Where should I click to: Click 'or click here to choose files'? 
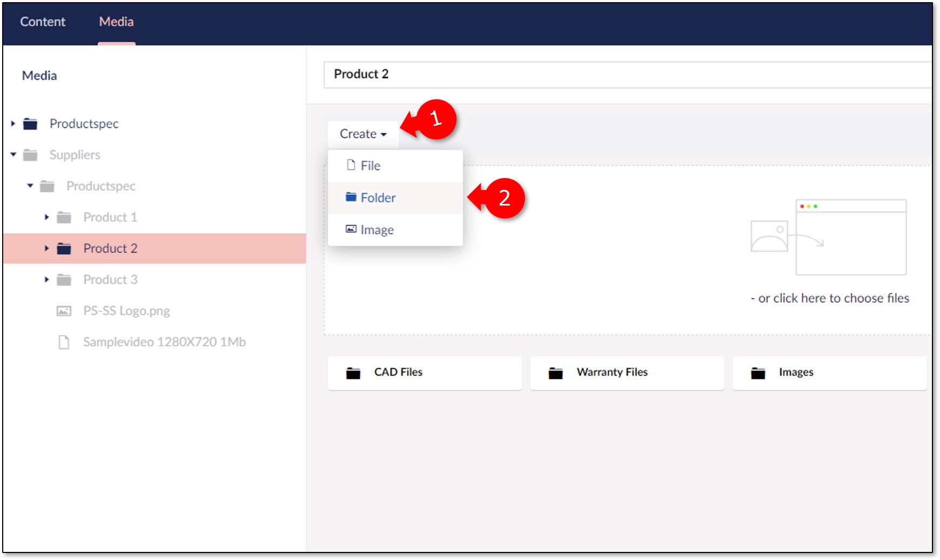tap(830, 298)
